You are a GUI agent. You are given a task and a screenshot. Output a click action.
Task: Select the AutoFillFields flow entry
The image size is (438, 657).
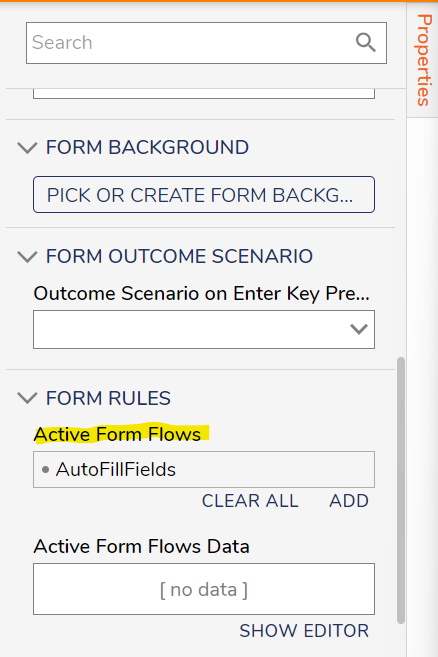pos(116,470)
